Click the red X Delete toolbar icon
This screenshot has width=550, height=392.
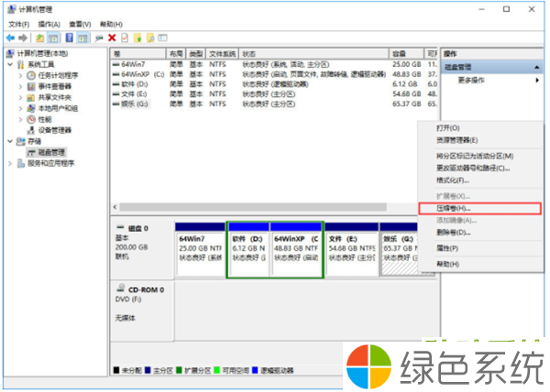coord(112,38)
